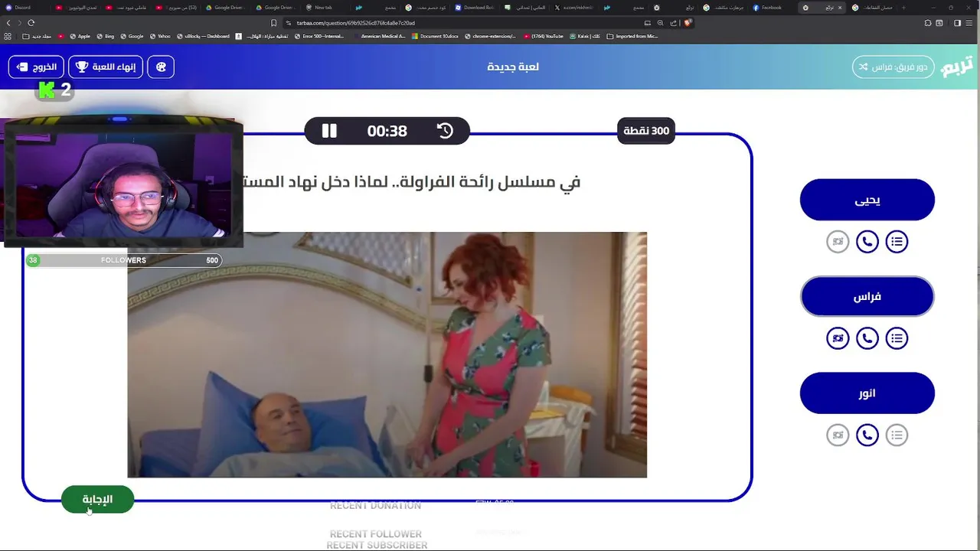Open the (1764) YouTube bookmark
This screenshot has height=551, width=980.
545,36
